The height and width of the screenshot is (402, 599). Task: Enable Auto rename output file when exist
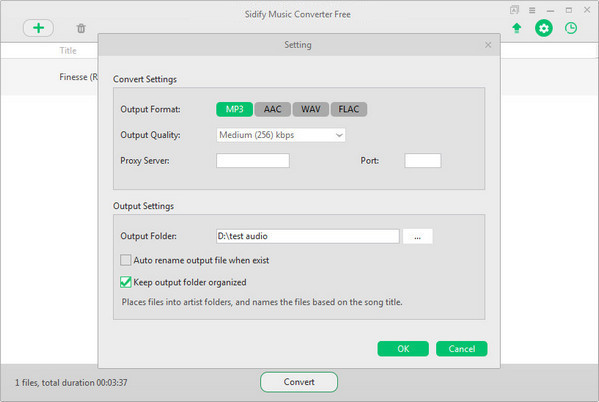pyautogui.click(x=126, y=260)
